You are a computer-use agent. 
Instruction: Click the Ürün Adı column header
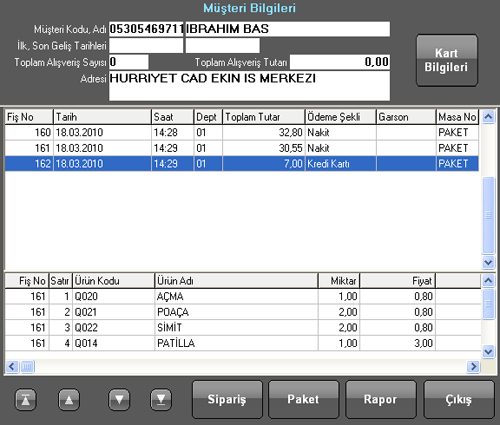(x=236, y=281)
